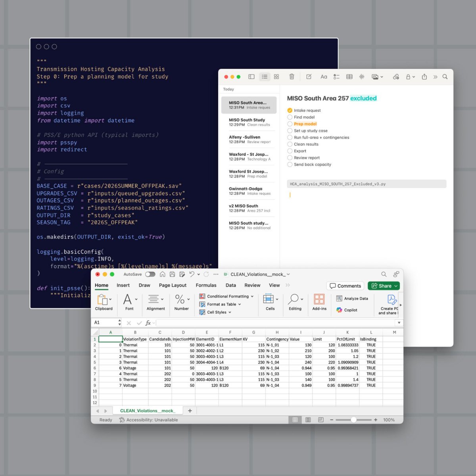Open the Page Layout ribbon tab
This screenshot has width=476, height=476.
click(x=173, y=285)
